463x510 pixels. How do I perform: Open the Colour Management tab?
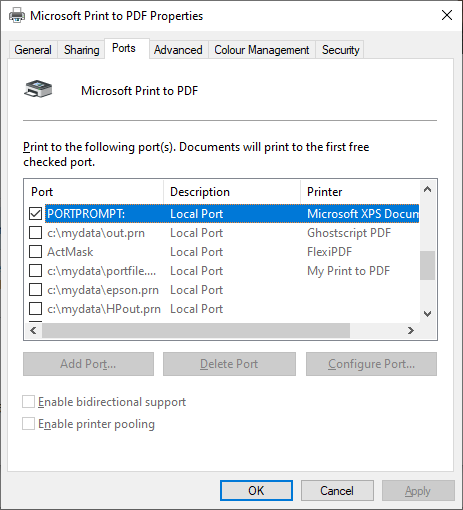(262, 50)
